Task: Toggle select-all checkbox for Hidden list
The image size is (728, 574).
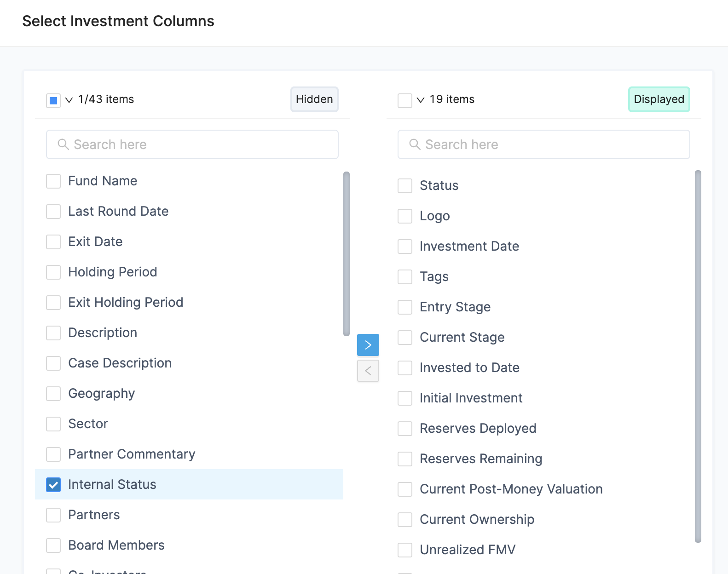Action: click(53, 100)
